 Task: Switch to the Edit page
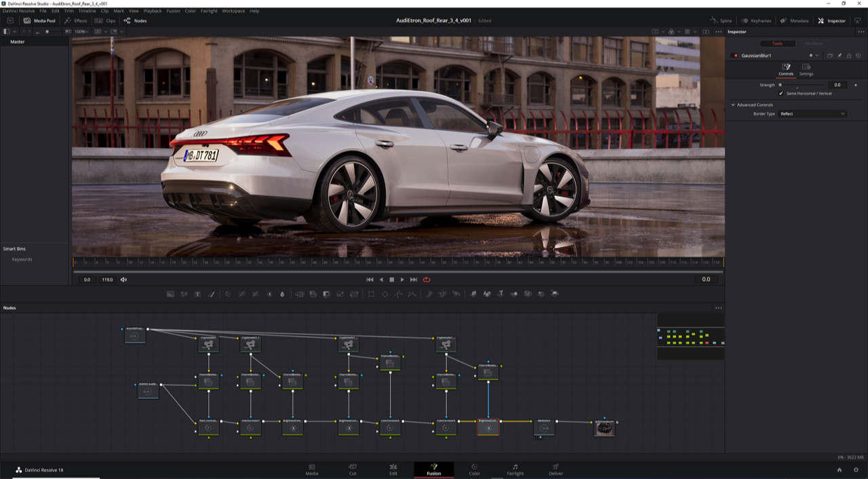393,470
